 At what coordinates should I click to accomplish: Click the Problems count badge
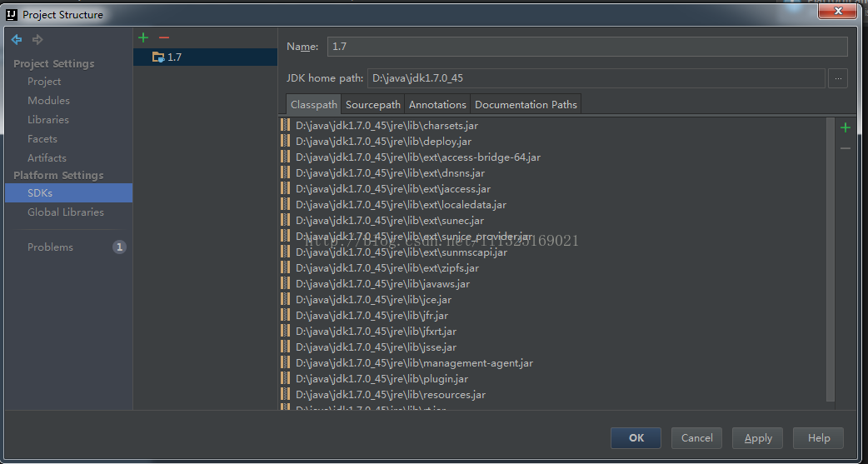[x=120, y=247]
